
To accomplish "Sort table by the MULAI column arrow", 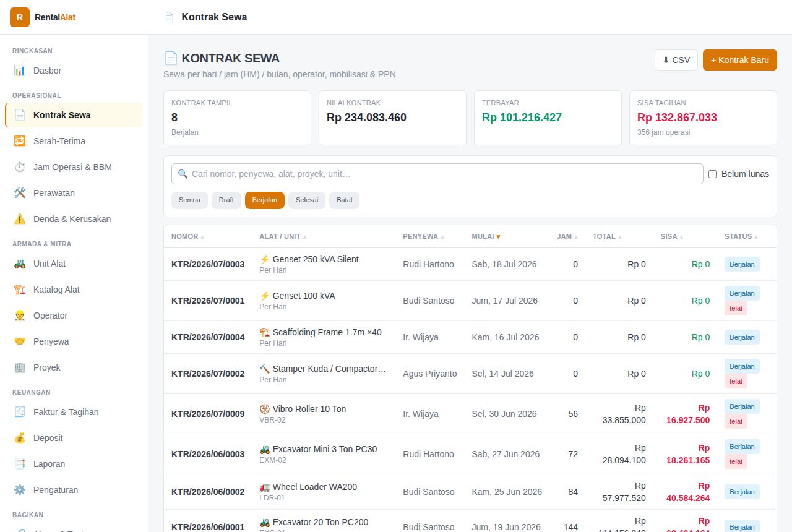I will click(498, 236).
